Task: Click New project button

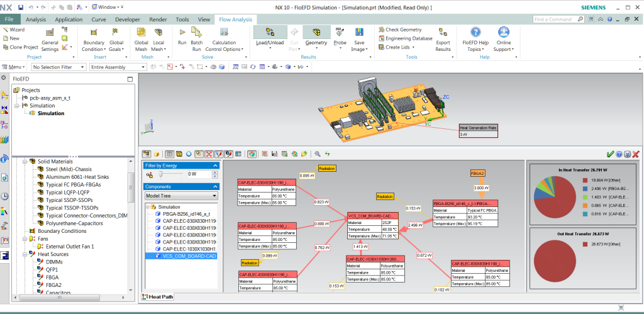Action: pos(11,38)
